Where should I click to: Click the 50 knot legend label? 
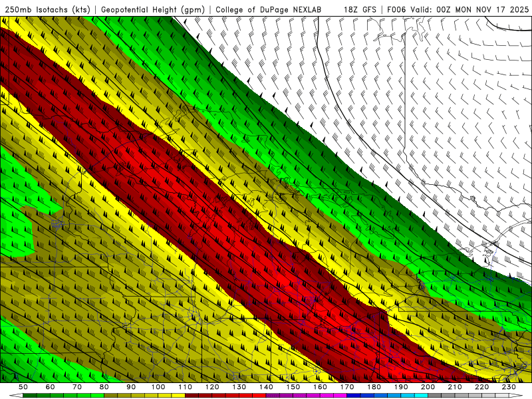point(23,387)
